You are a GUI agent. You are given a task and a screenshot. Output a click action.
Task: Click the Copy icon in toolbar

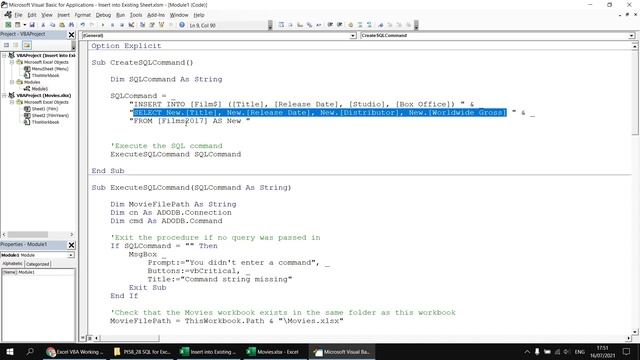(x=52, y=25)
